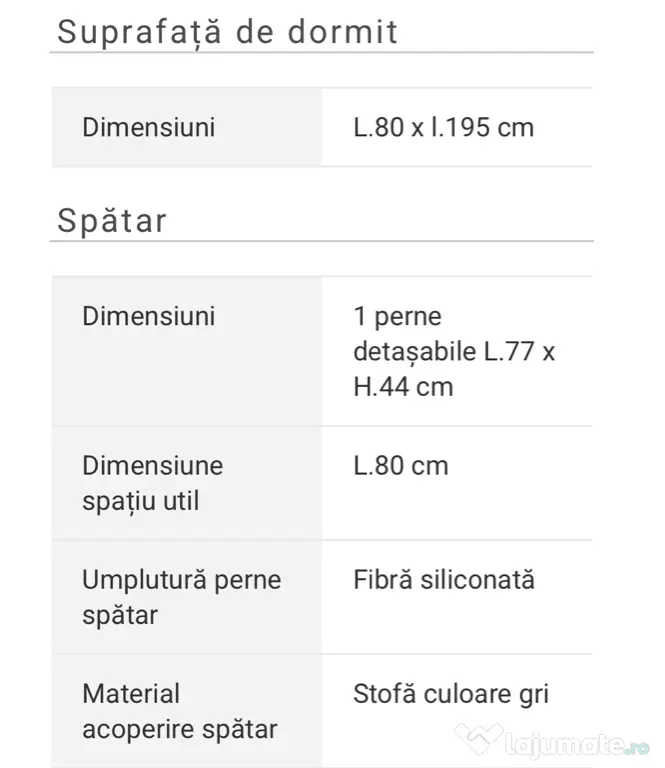Click the Dimensiune spațiu util label
Screen dimensions: 665x768
coord(152,482)
